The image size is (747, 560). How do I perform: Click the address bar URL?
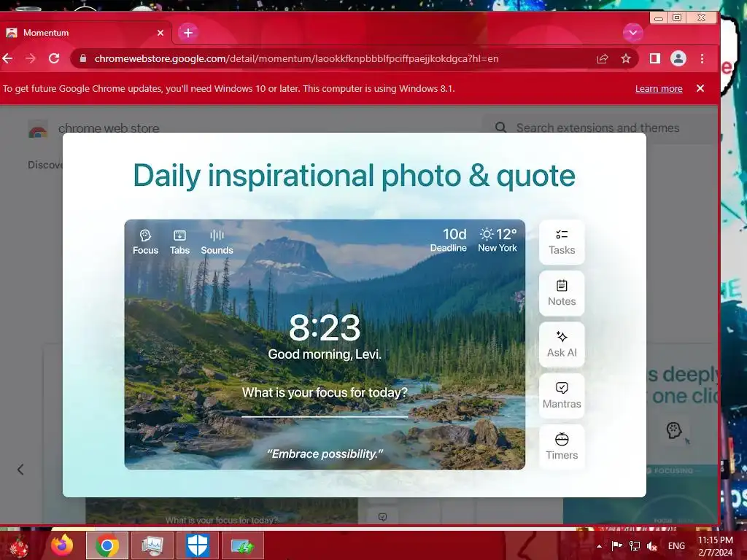tap(296, 58)
